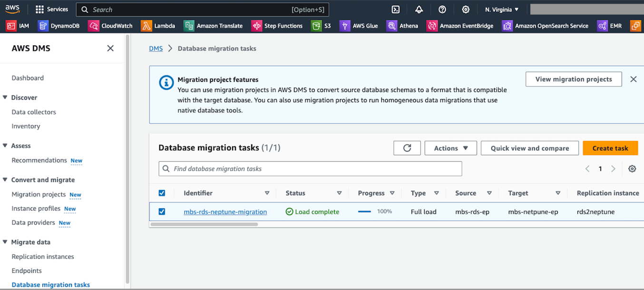Click the table horizontal scrollbar
Viewport: 644px width, 290px height.
pos(205,224)
